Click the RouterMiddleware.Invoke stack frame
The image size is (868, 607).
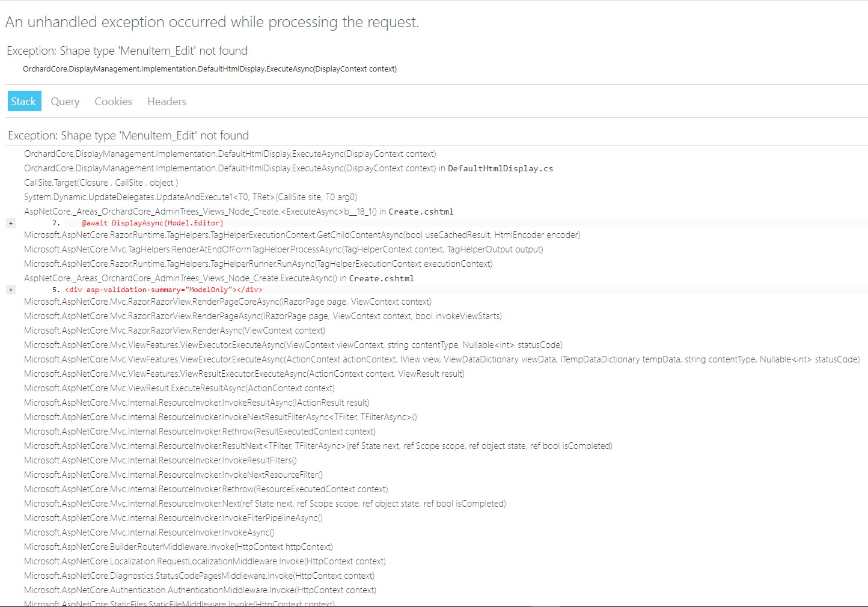point(178,546)
